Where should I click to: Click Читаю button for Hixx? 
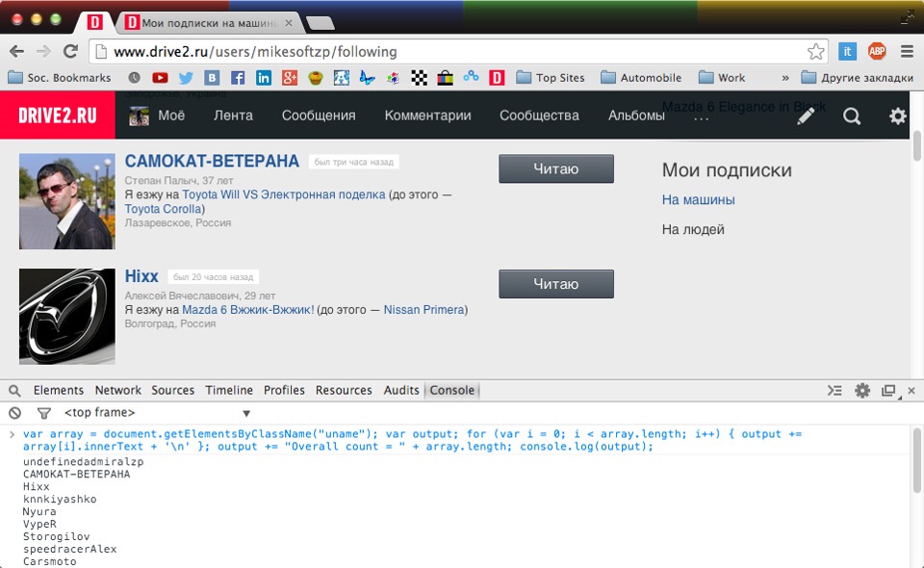pyautogui.click(x=556, y=284)
